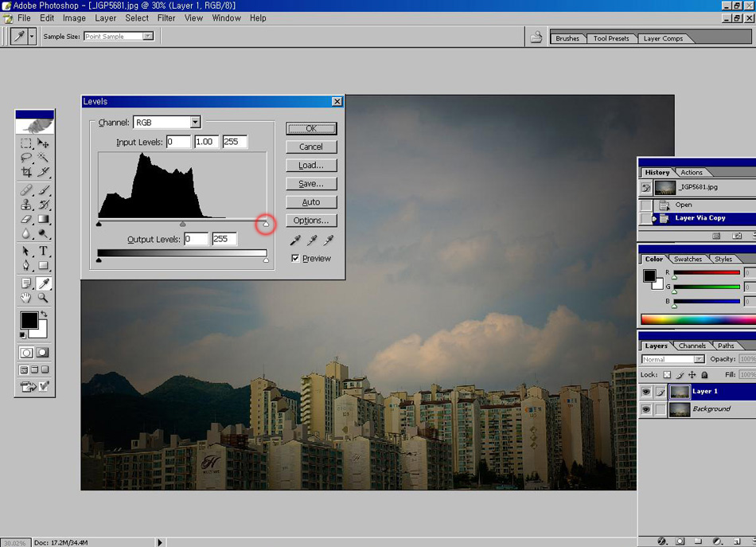
Task: Open the Sample Size dropdown
Action: (x=147, y=37)
